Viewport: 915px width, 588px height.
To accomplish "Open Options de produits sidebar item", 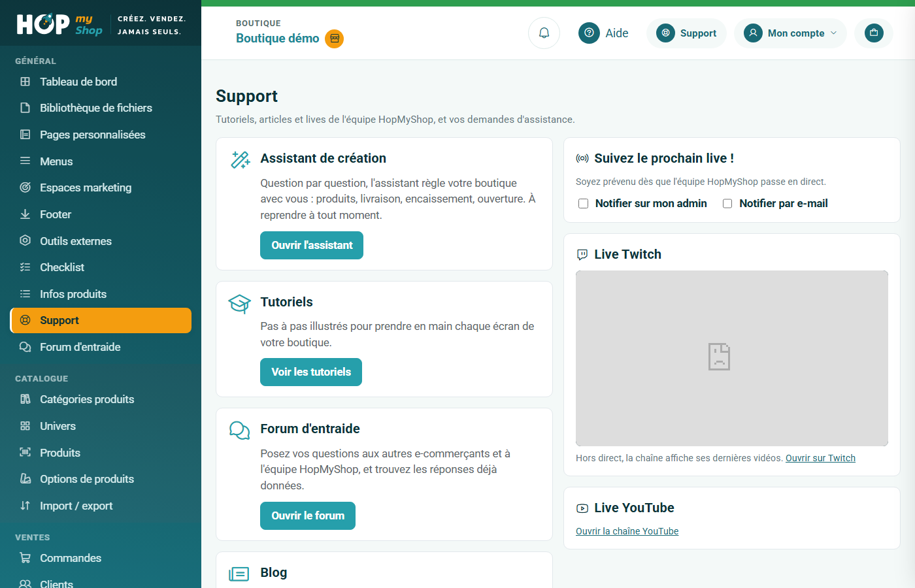I will tap(101, 479).
